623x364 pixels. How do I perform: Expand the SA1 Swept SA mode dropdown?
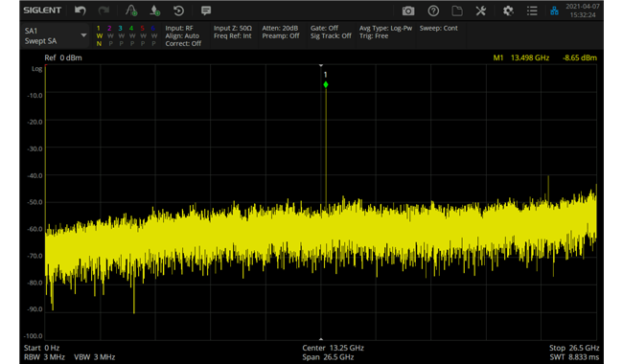[56, 35]
